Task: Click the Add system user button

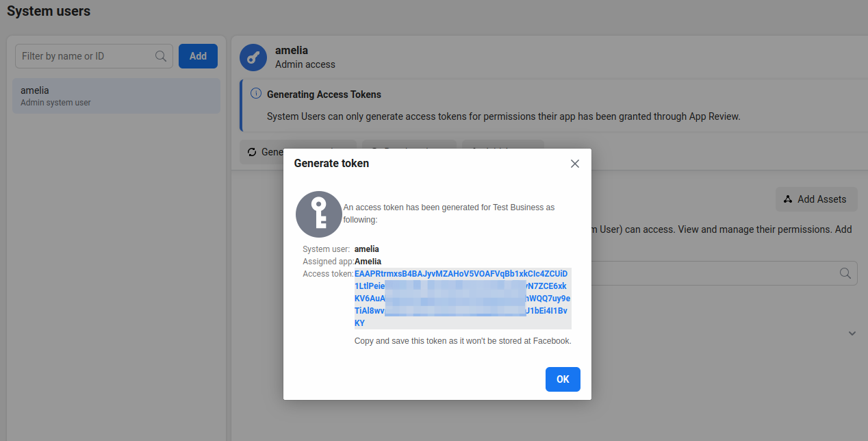Action: (198, 56)
